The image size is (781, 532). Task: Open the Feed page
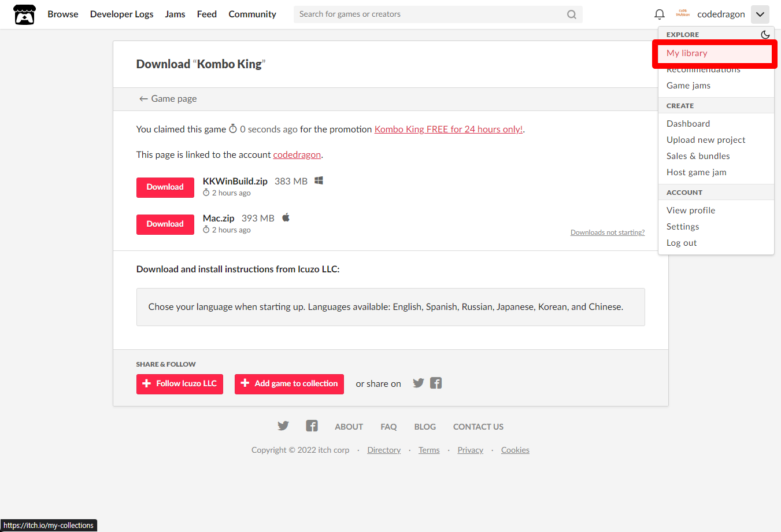[x=207, y=14]
